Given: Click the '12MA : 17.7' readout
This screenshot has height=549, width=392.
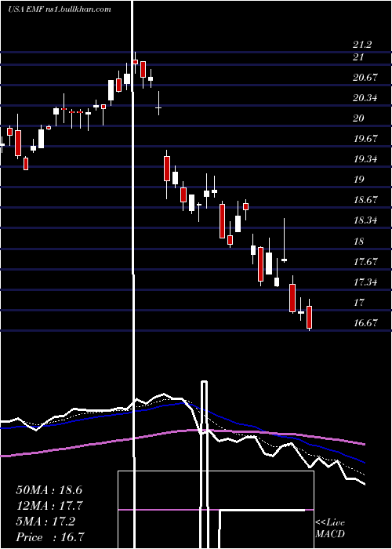Looking at the screenshot, I should tap(49, 506).
